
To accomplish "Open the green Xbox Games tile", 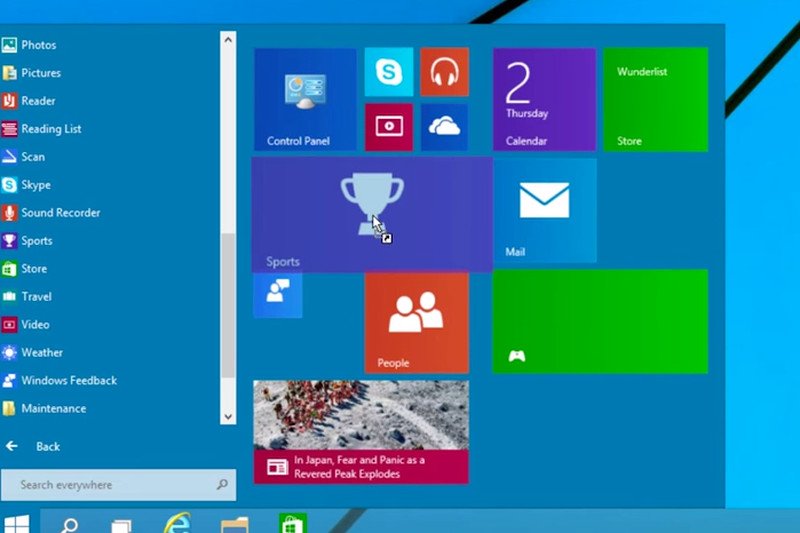I will pyautogui.click(x=600, y=321).
